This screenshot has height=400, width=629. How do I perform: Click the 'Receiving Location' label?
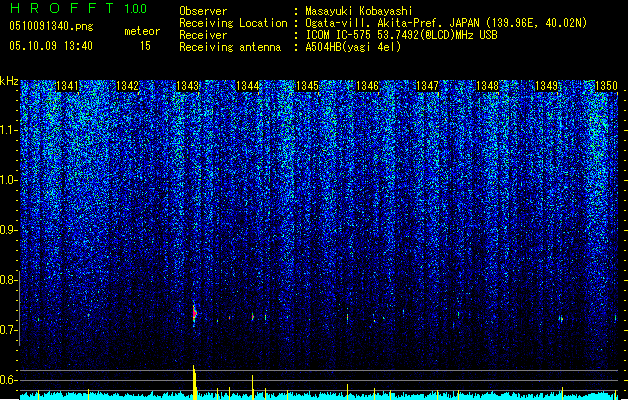pyautogui.click(x=233, y=23)
